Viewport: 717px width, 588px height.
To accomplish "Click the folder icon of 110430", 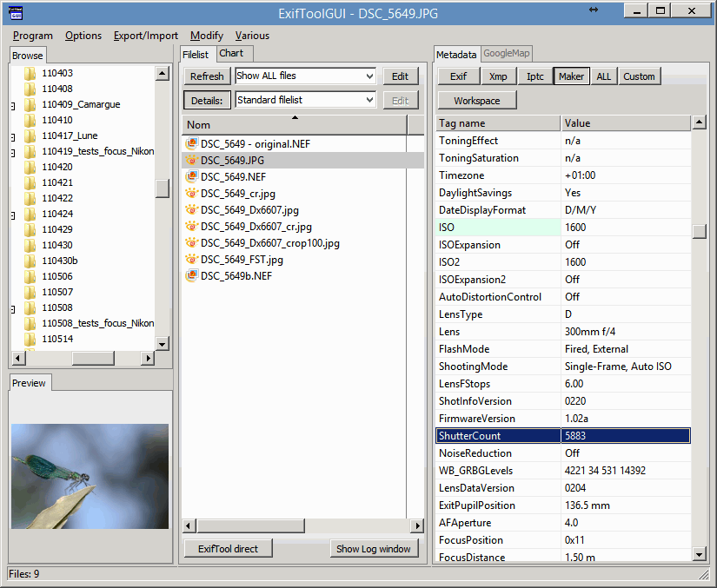I will point(30,245).
